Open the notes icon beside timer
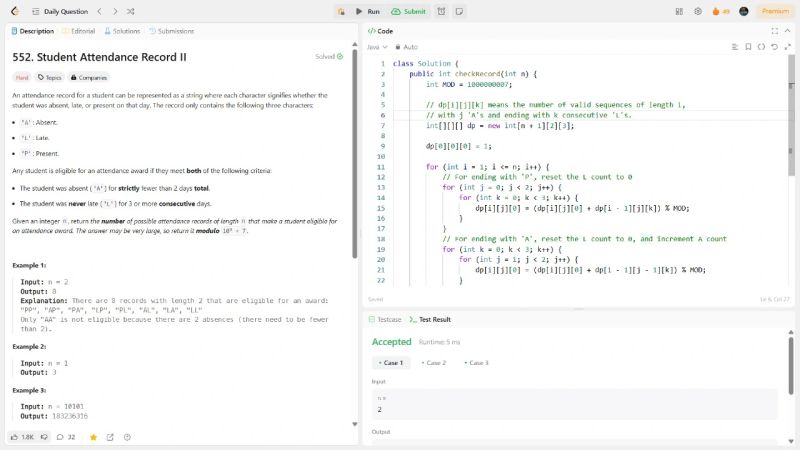This screenshot has height=450, width=800. [x=459, y=11]
